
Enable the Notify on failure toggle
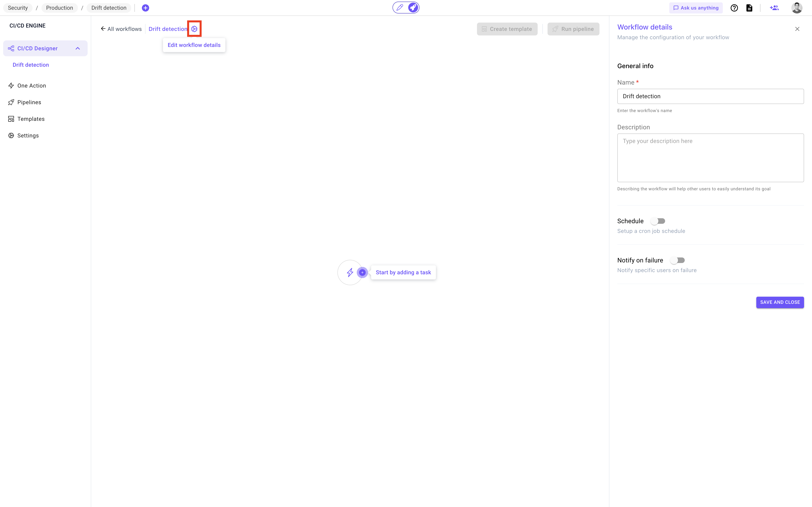(677, 260)
